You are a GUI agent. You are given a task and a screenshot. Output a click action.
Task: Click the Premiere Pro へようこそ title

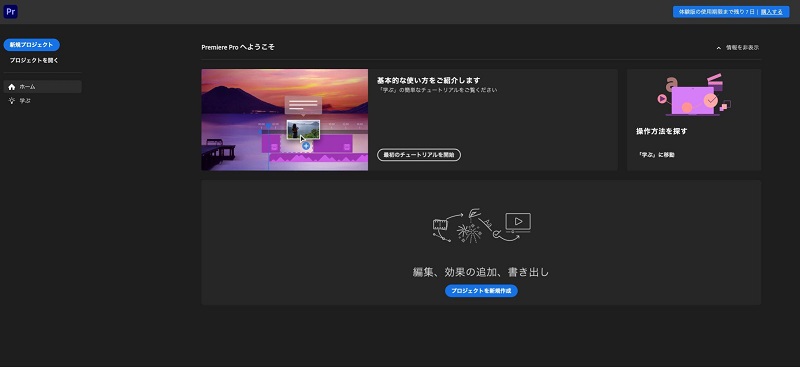(238, 47)
